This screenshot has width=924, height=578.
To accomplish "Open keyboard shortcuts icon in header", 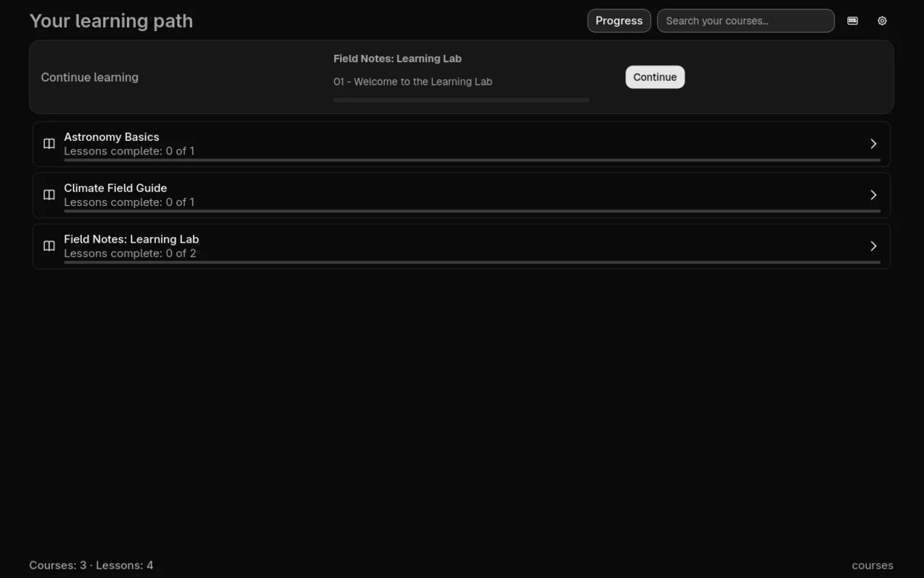I will 853,21.
